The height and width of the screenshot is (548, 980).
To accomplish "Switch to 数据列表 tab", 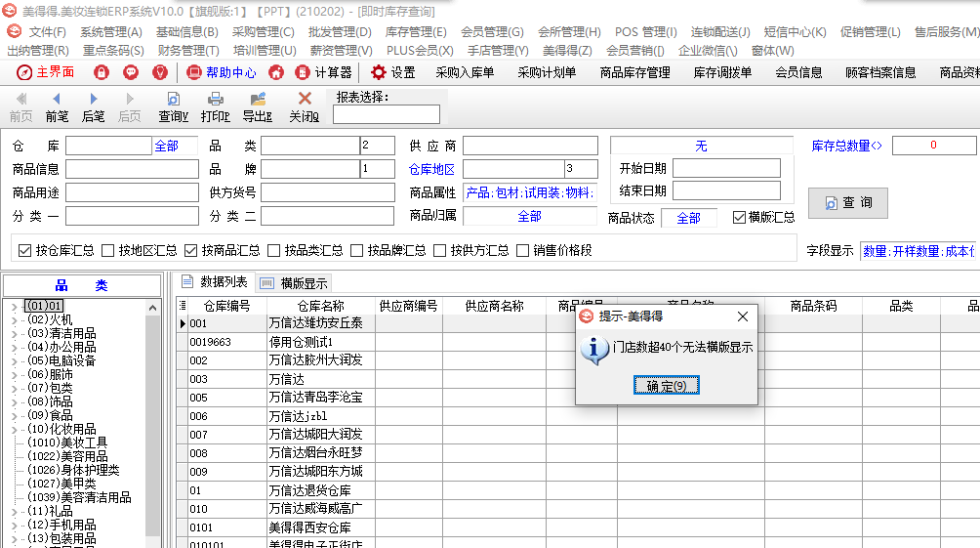I will [x=215, y=282].
